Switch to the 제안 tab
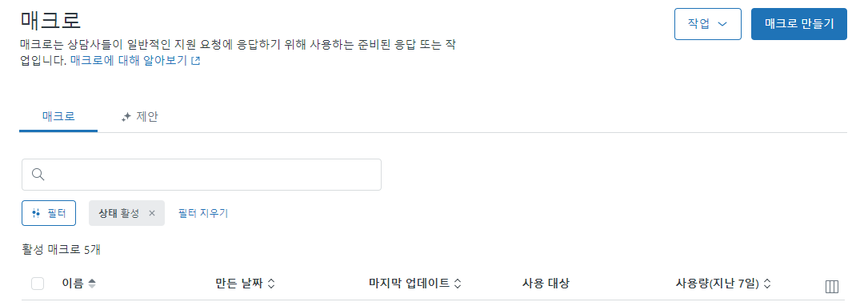 [139, 116]
